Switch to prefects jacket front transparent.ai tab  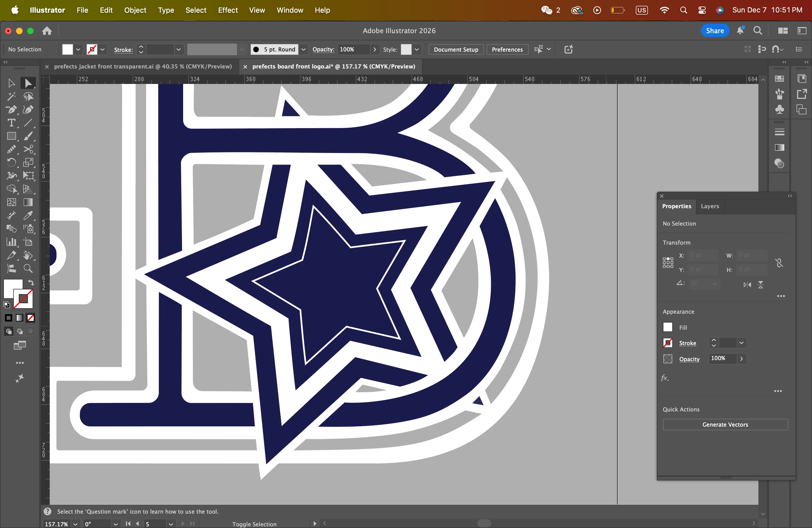(x=143, y=67)
